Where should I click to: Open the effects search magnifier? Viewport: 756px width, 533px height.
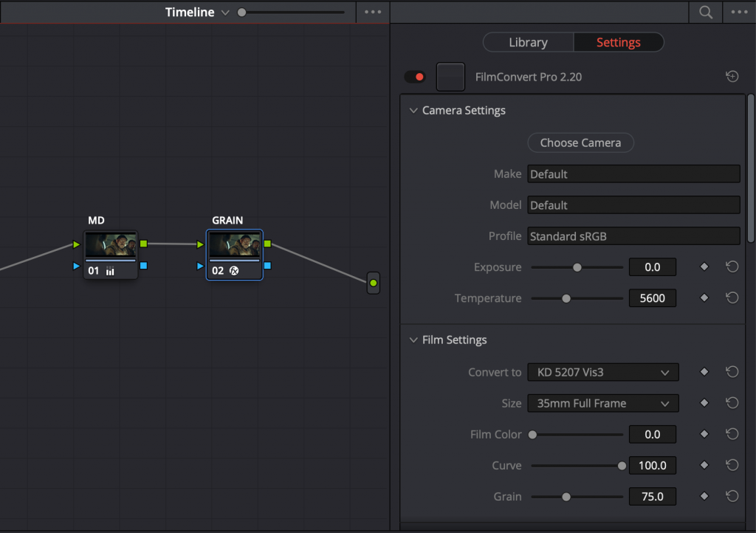(705, 12)
